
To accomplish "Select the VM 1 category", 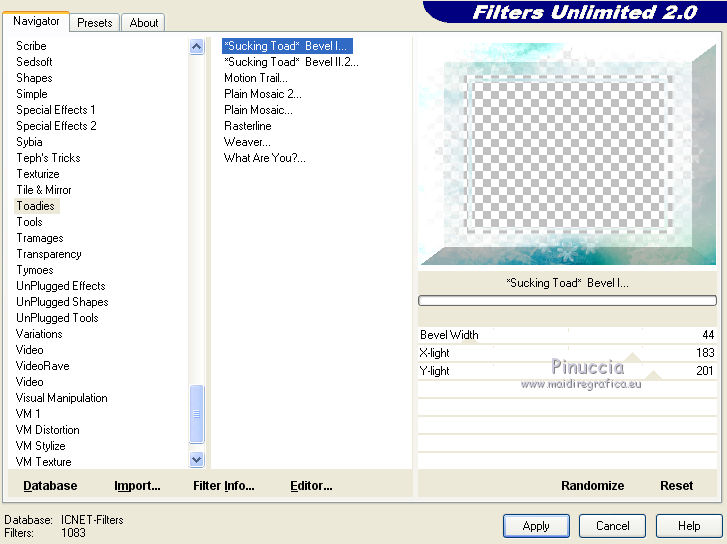I will coord(28,414).
